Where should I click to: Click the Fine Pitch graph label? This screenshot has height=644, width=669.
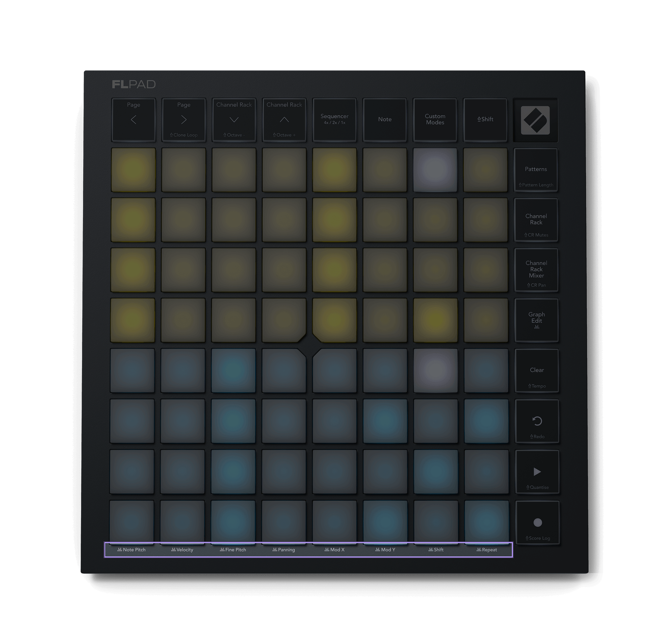tap(233, 550)
